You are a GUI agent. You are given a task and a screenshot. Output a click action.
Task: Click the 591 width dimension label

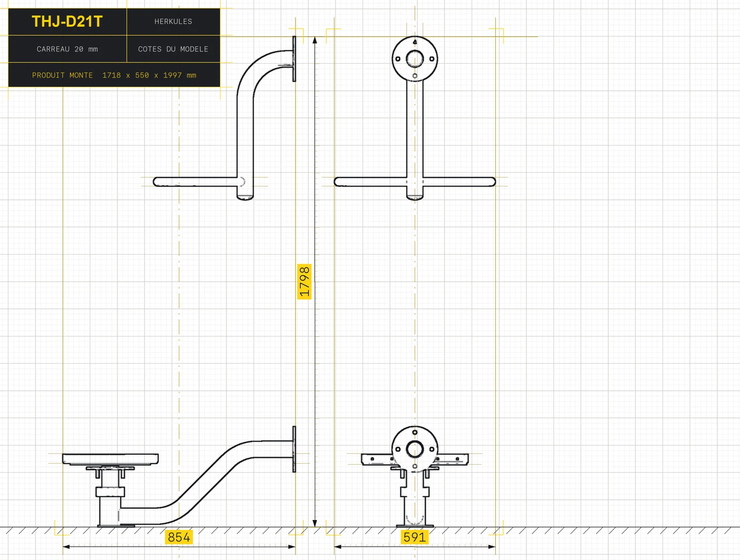(414, 537)
